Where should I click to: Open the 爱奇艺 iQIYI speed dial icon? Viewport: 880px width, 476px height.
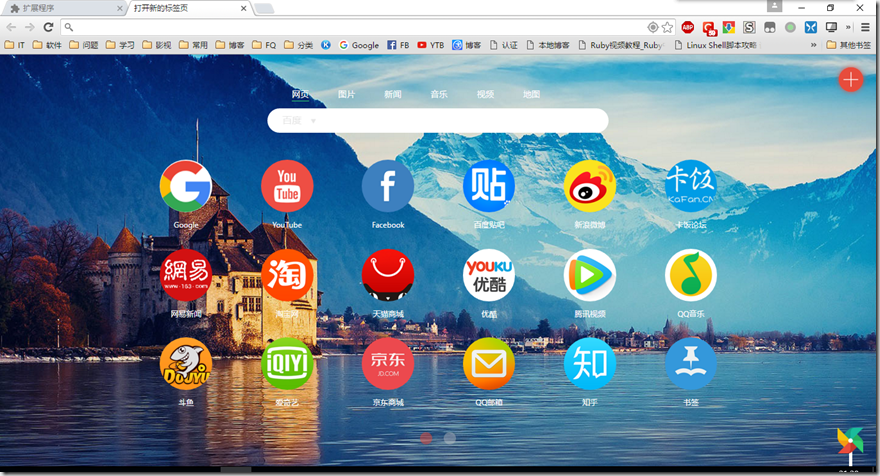(287, 364)
